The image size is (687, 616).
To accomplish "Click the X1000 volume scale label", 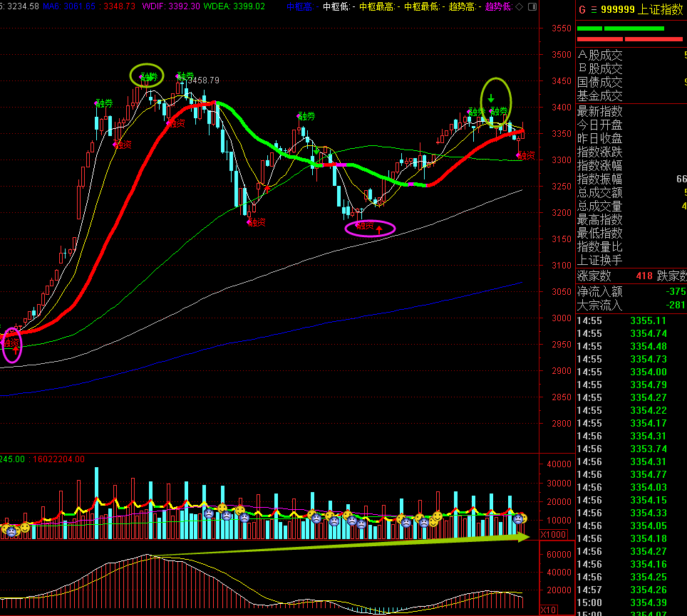I will pyautogui.click(x=553, y=535).
